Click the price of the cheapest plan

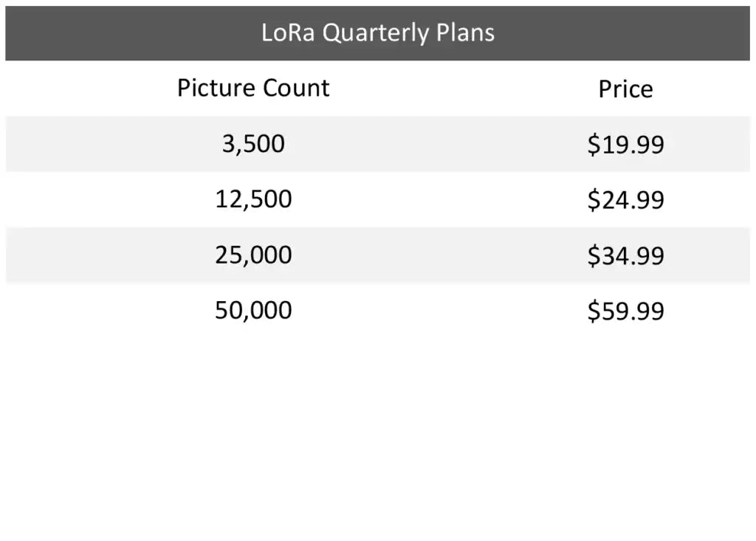coord(625,145)
